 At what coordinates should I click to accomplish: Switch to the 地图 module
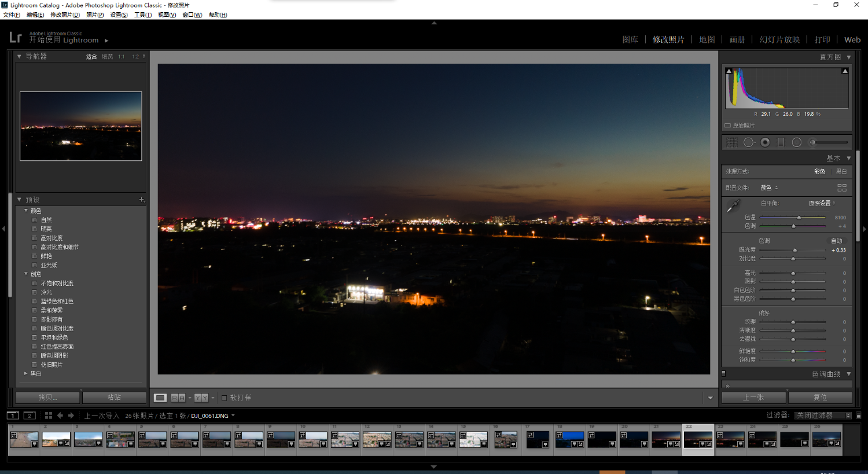(707, 39)
